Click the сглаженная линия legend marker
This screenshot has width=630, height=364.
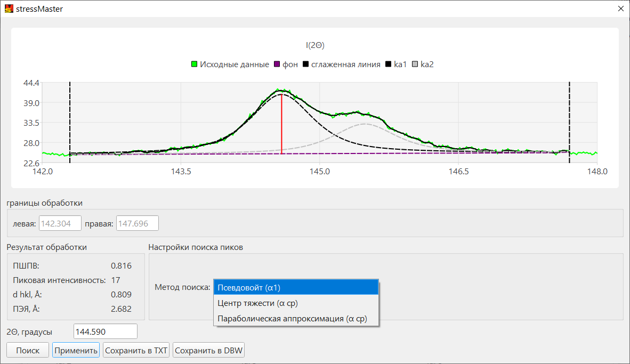pyautogui.click(x=306, y=64)
